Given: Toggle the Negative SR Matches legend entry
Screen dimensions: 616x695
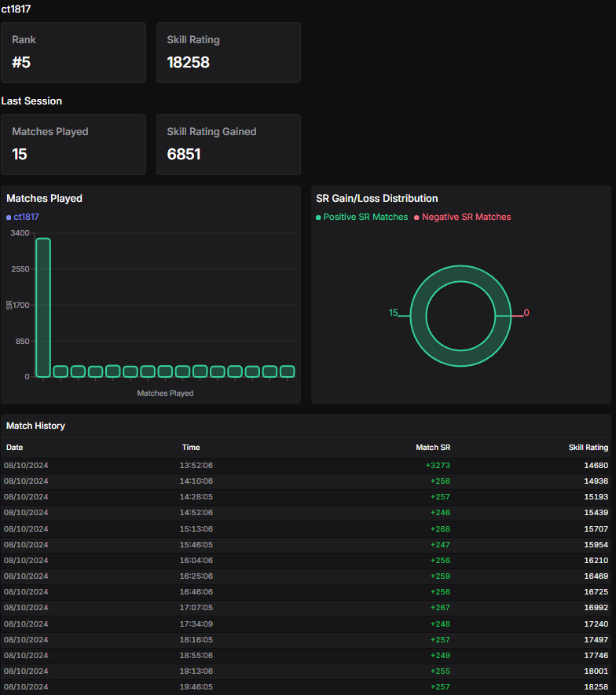Looking at the screenshot, I should [463, 217].
